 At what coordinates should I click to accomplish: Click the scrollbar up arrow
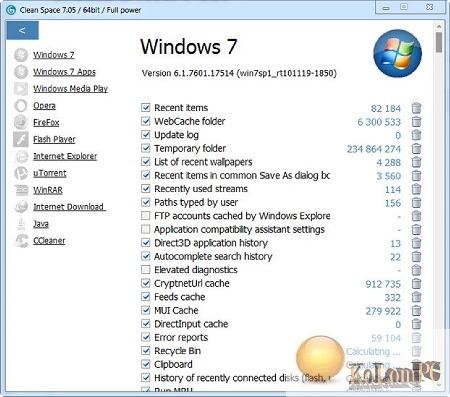(439, 26)
